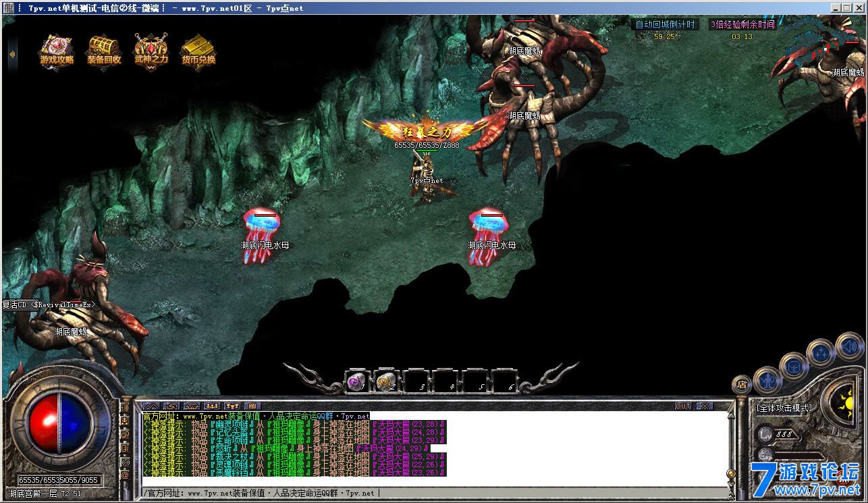Select the sixth chat tab grid icon
This screenshot has height=503, width=868.
tap(253, 406)
